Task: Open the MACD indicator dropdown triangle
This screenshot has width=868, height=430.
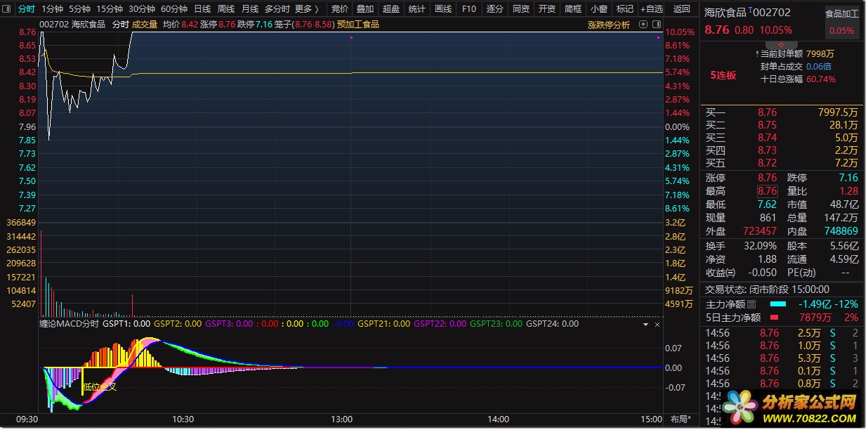Action: [645, 325]
